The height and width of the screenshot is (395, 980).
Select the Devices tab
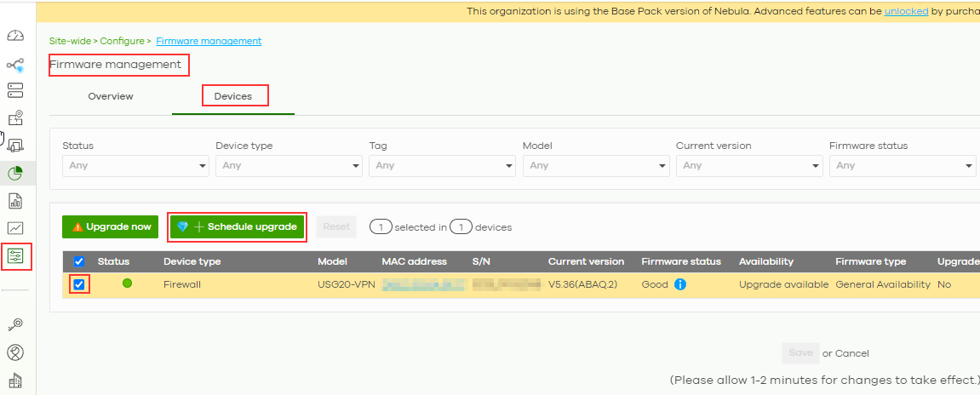pos(233,96)
